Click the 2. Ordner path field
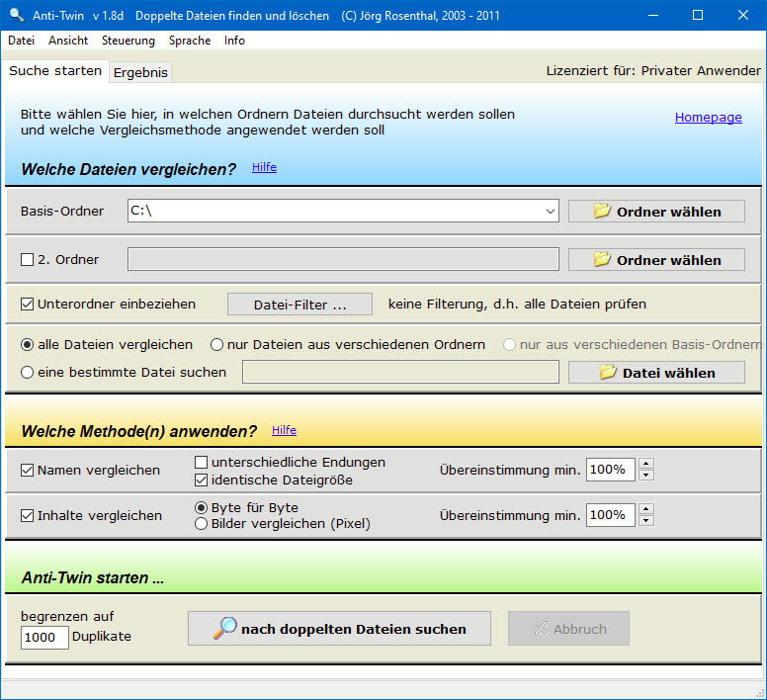Image resolution: width=767 pixels, height=700 pixels. pos(343,259)
